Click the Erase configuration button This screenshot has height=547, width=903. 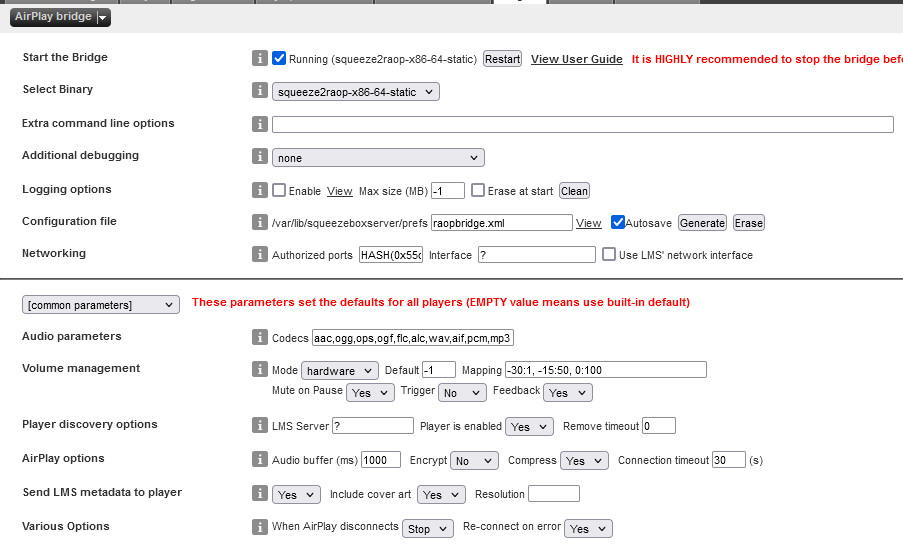(749, 223)
